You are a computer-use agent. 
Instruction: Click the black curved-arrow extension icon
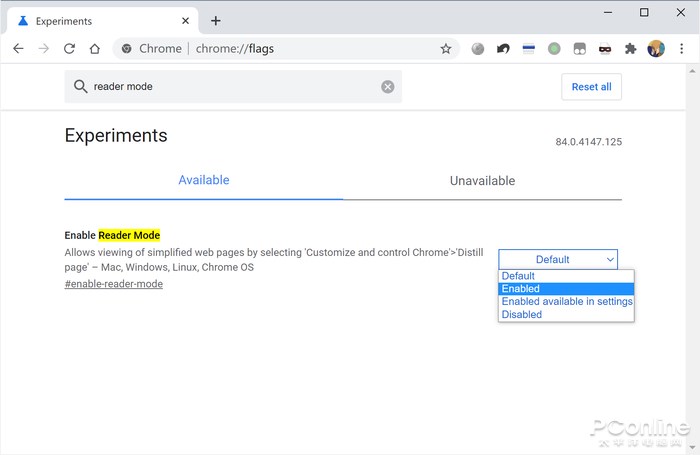pos(503,49)
